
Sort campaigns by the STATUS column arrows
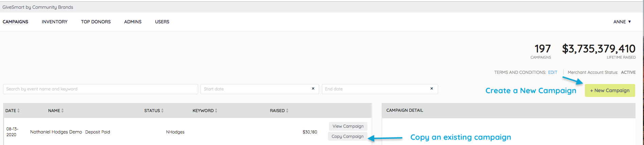(162, 111)
